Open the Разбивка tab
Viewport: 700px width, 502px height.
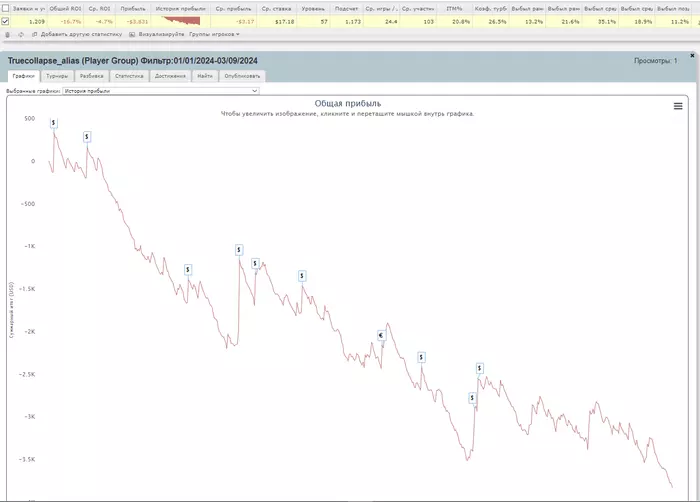92,76
